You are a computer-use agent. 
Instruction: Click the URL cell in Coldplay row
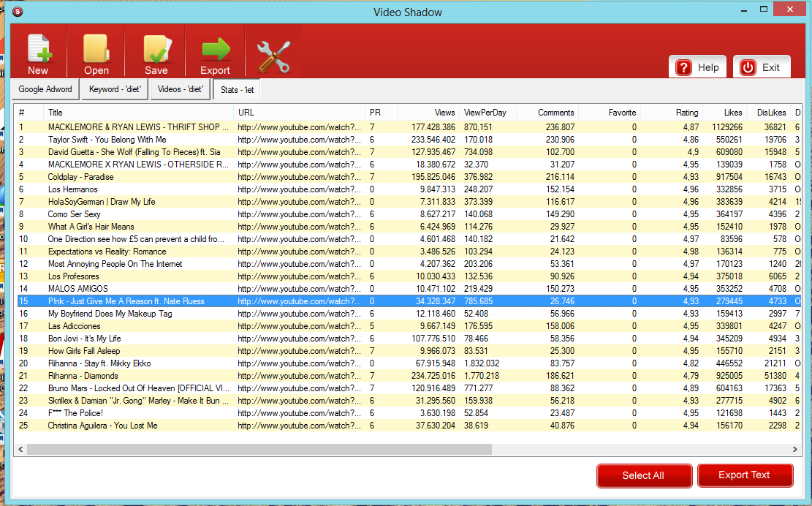(300, 177)
